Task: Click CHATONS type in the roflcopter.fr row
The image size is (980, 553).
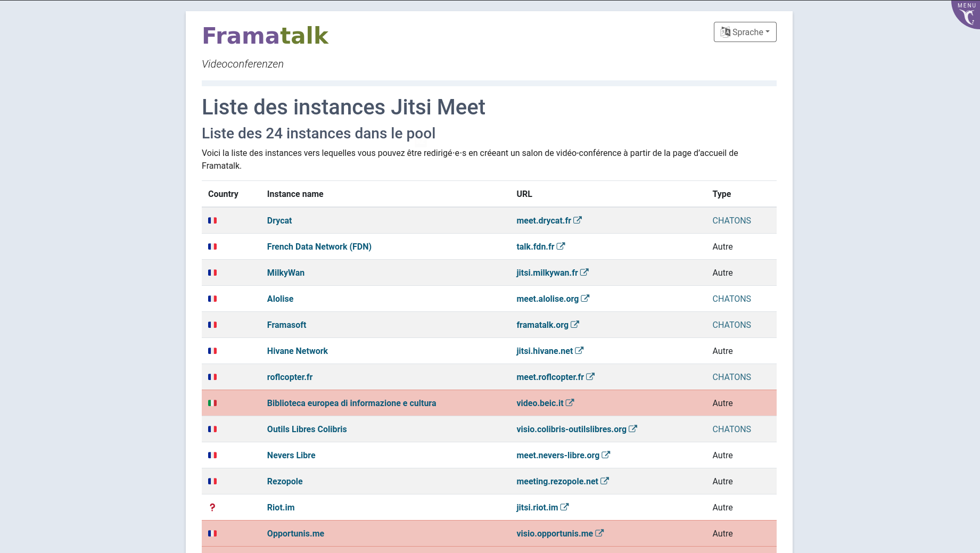Action: click(x=731, y=377)
